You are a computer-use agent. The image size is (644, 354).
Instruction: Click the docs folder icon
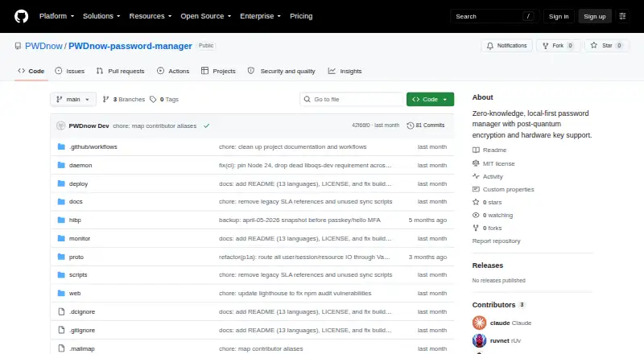click(61, 202)
